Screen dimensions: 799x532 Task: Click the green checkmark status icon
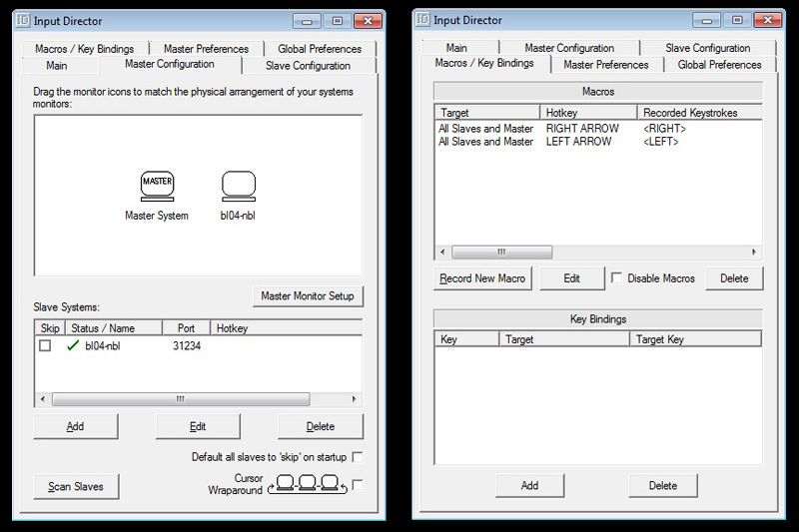pos(72,345)
